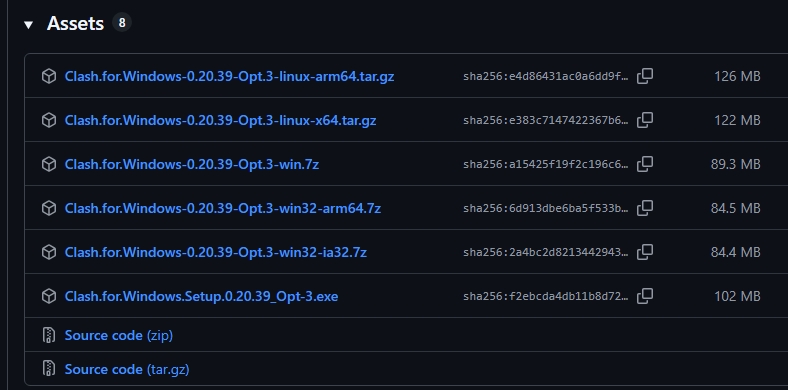788x390 pixels.
Task: Download Clash.for.Windows-0.20.39-Opt.3-linux-x64.tar.gz
Action: point(220,121)
